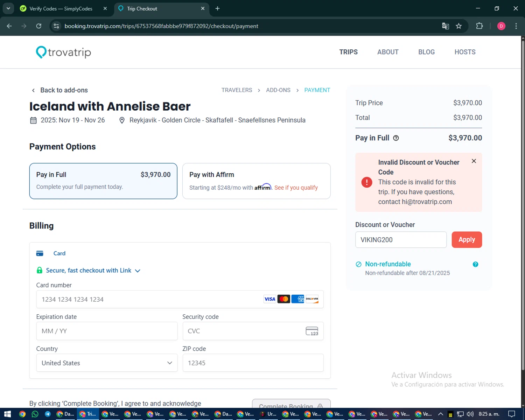Dismiss the Invalid Discount error alert
The width and height of the screenshot is (525, 420).
click(474, 161)
